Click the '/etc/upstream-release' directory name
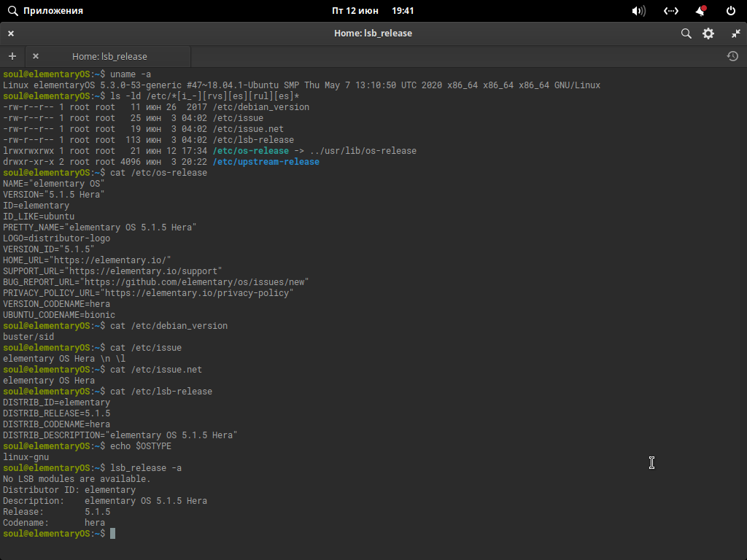The image size is (747, 560). (266, 161)
